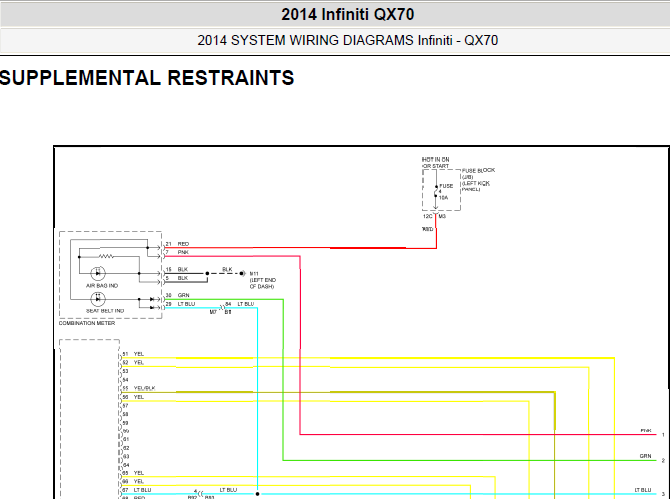The width and height of the screenshot is (670, 499).
Task: Click the "AIR BAG IND" label
Action: tap(102, 285)
